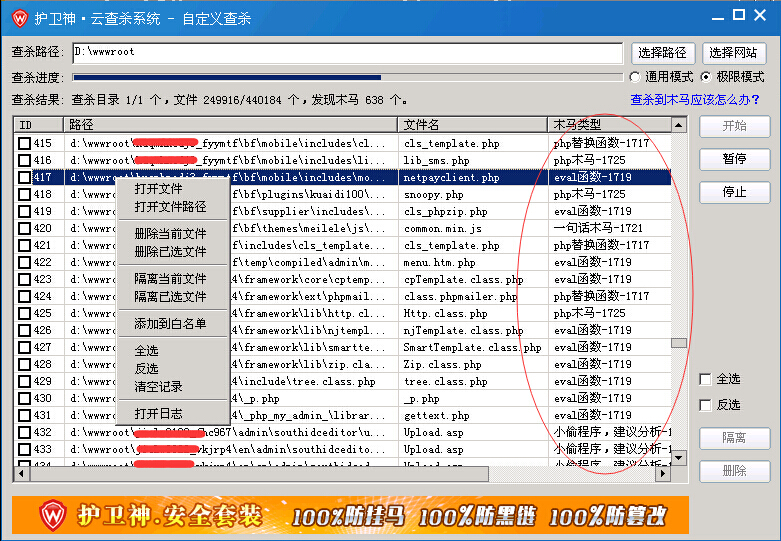781x541 pixels.
Task: Select file lib_sms.php in the list
Action: (436, 161)
